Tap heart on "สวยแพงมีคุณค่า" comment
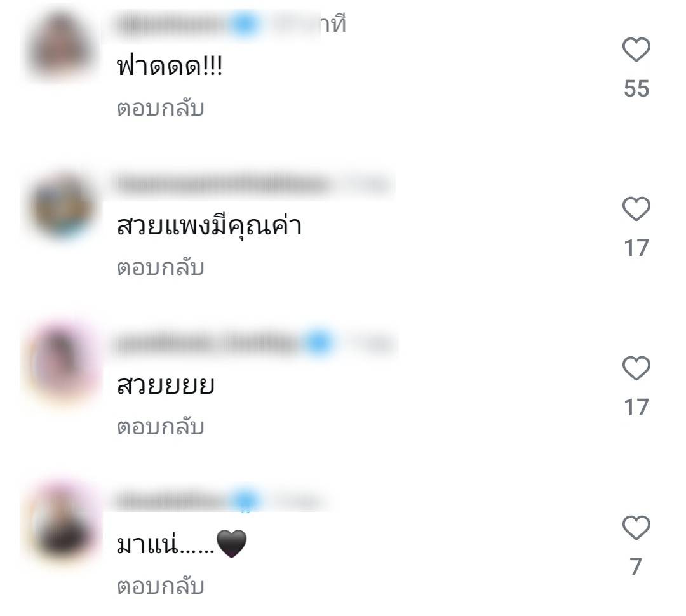686x616 pixels. (x=636, y=209)
